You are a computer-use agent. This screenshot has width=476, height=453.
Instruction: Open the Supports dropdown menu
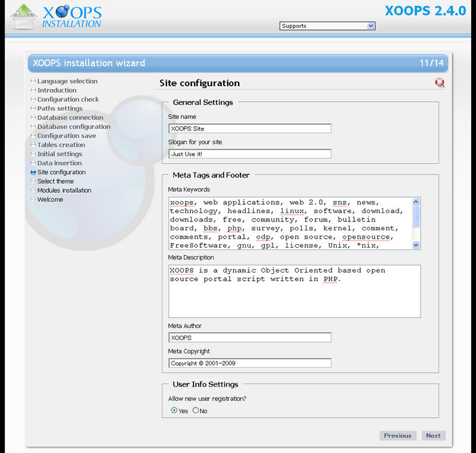327,26
